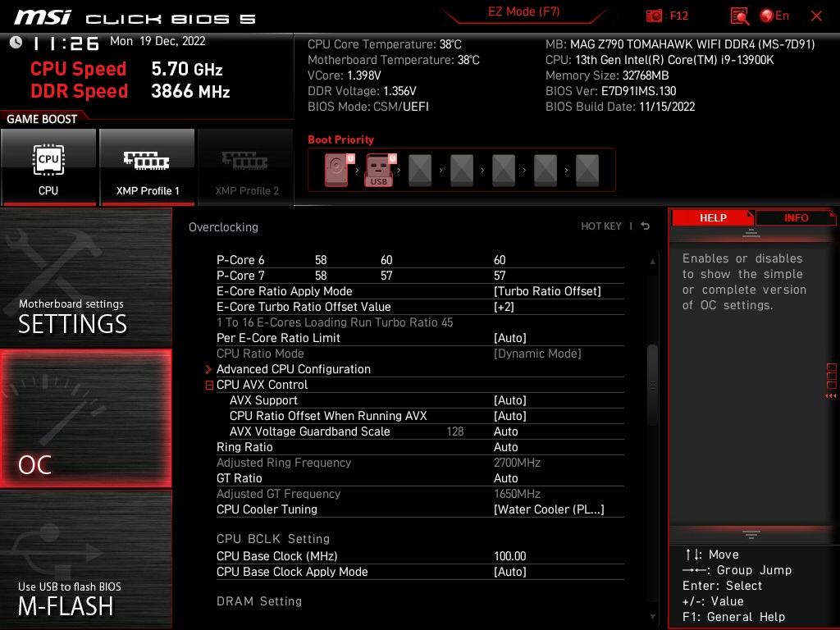Image resolution: width=840 pixels, height=630 pixels.
Task: Click the settings list scrollbar thumb
Action: tap(652, 385)
